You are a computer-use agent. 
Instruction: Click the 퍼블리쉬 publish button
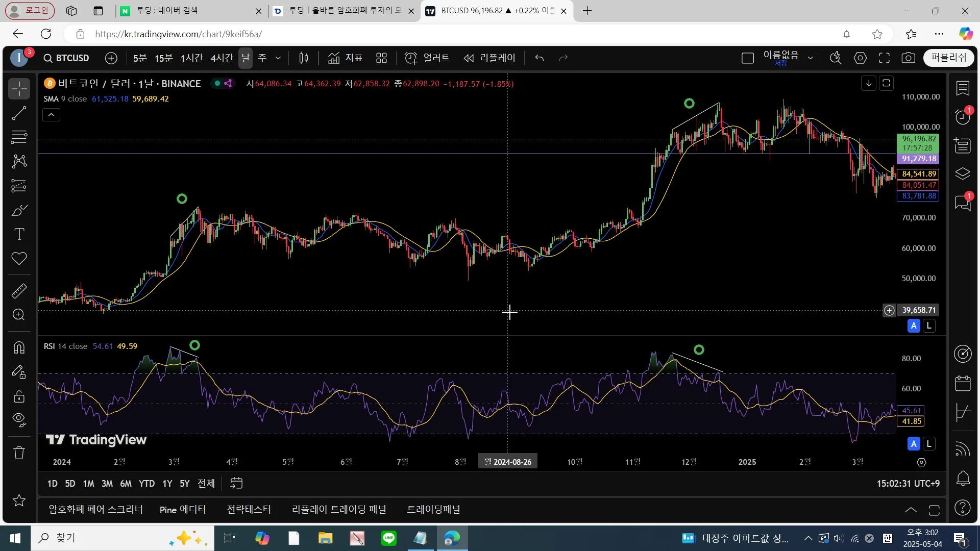[948, 58]
